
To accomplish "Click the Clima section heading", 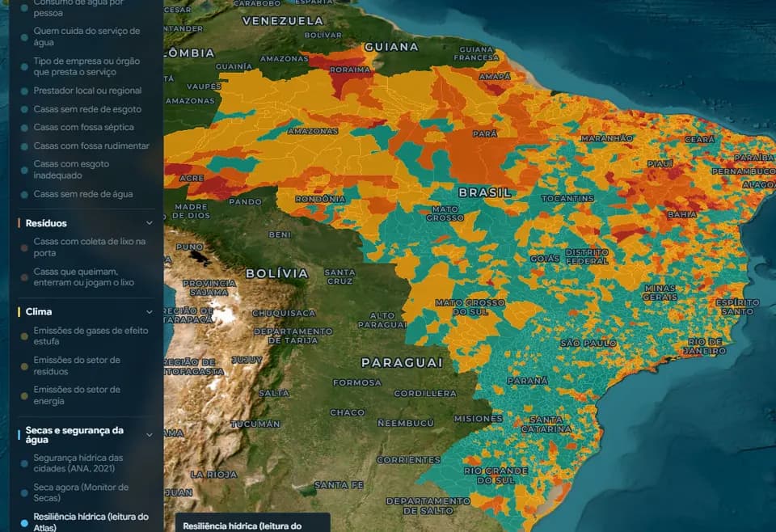I will point(39,312).
